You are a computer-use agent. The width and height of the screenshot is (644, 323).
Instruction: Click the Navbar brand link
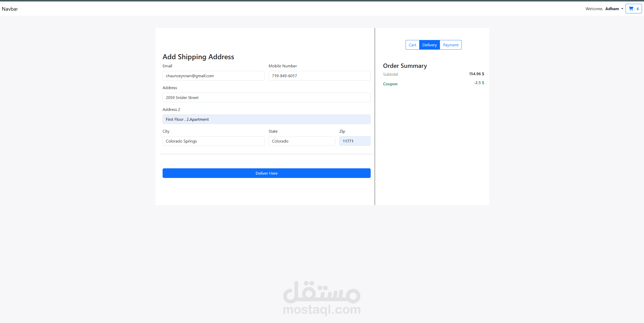(x=10, y=9)
